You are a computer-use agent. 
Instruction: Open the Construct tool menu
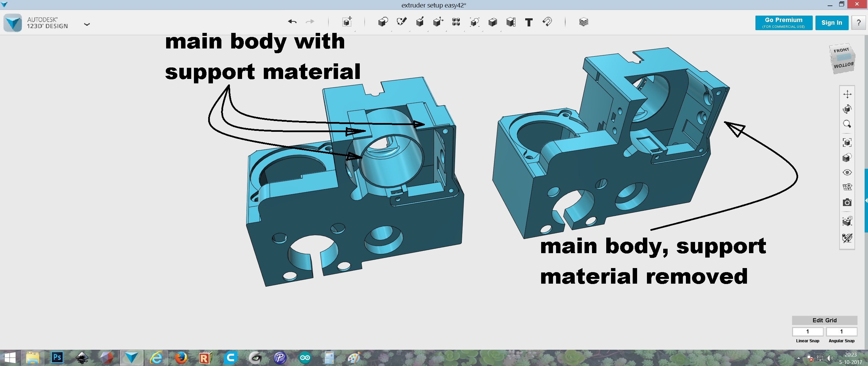420,22
